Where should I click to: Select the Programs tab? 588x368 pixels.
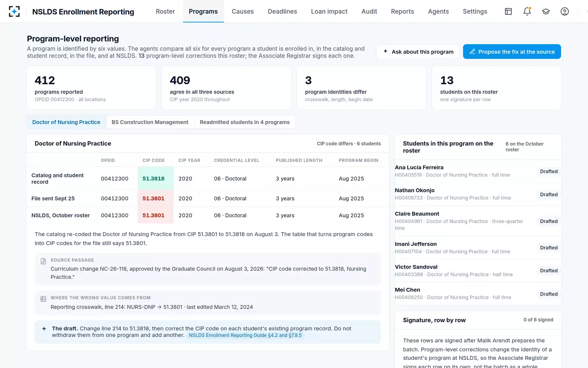(x=203, y=11)
